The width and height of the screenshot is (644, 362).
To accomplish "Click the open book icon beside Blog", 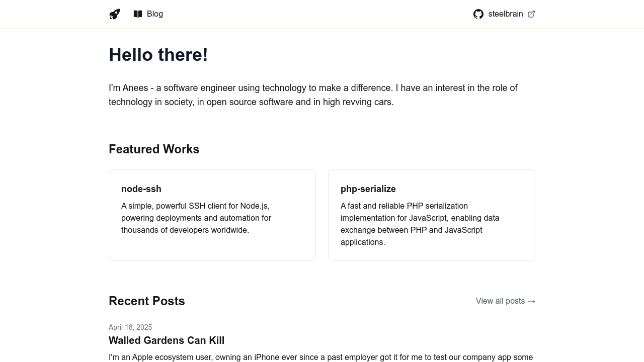I will click(x=138, y=14).
